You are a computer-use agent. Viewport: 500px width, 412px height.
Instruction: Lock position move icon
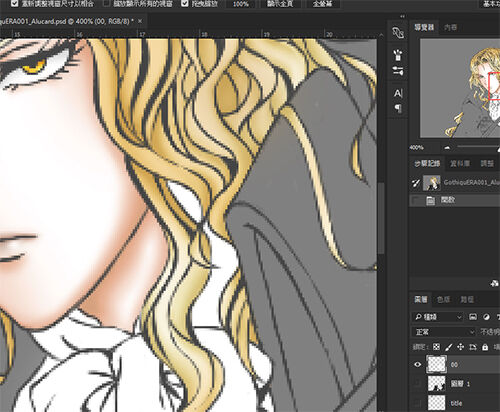461,347
